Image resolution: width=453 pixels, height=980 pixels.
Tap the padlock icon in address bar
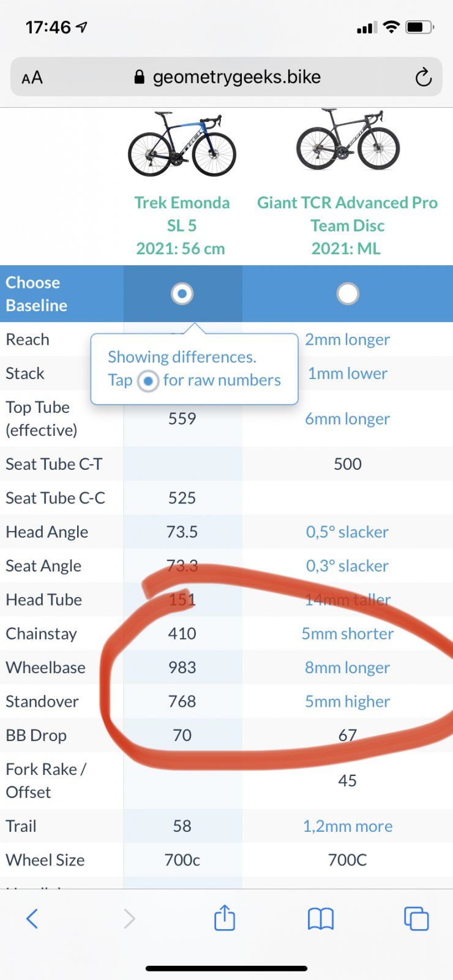pos(140,77)
